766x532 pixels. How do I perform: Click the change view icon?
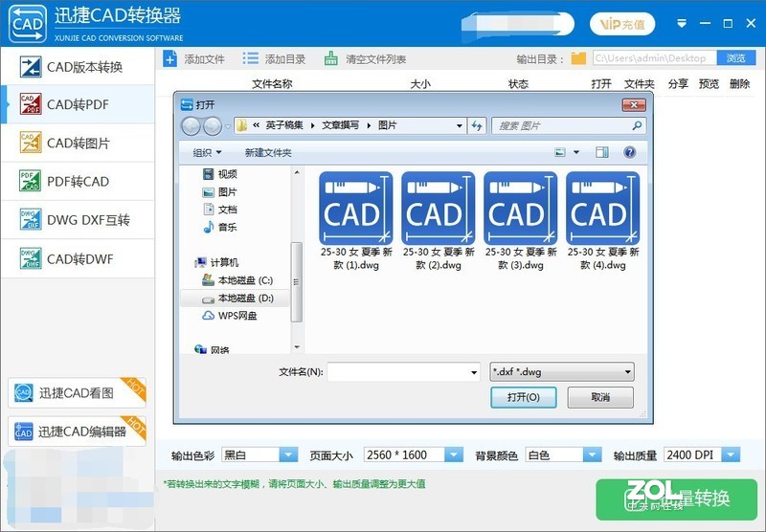560,153
